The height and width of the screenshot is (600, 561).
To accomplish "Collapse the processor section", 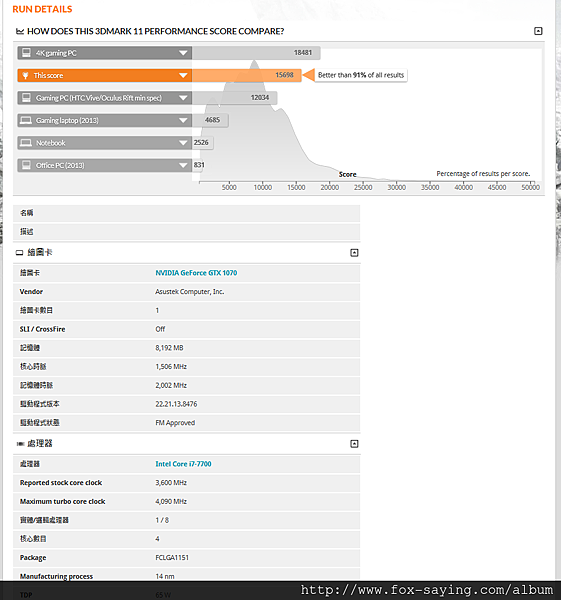I will (x=354, y=444).
